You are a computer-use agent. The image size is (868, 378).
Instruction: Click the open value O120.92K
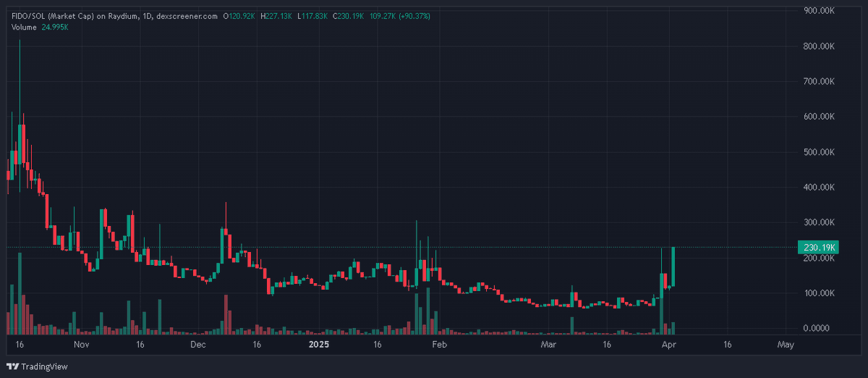(239, 16)
